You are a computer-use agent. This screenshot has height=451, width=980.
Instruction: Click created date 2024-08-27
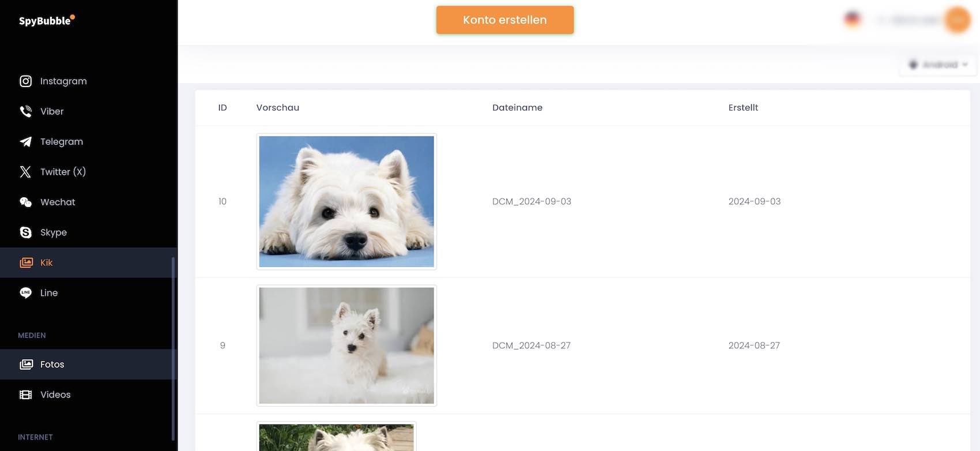754,346
